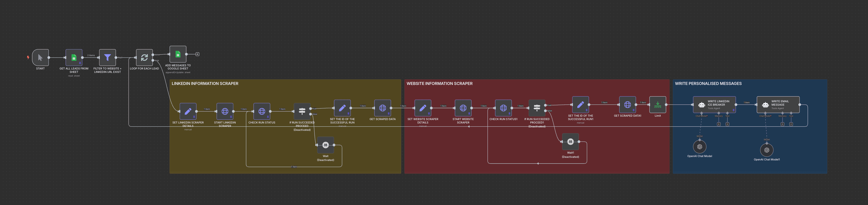Open ADD MESSAGES TO GOOGLE SHEET node
This screenshot has height=205, width=868.
[178, 54]
